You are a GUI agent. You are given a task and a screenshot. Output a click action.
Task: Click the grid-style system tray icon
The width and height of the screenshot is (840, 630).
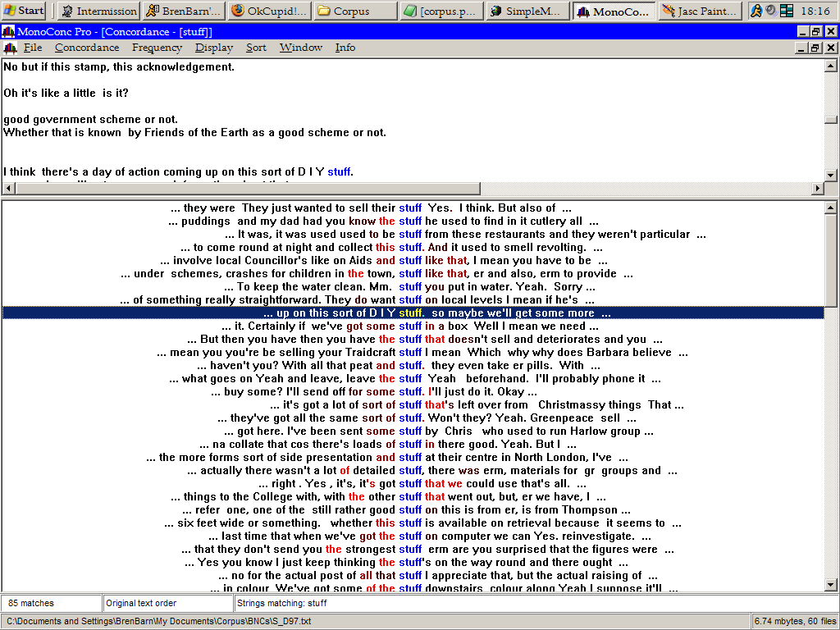[787, 11]
